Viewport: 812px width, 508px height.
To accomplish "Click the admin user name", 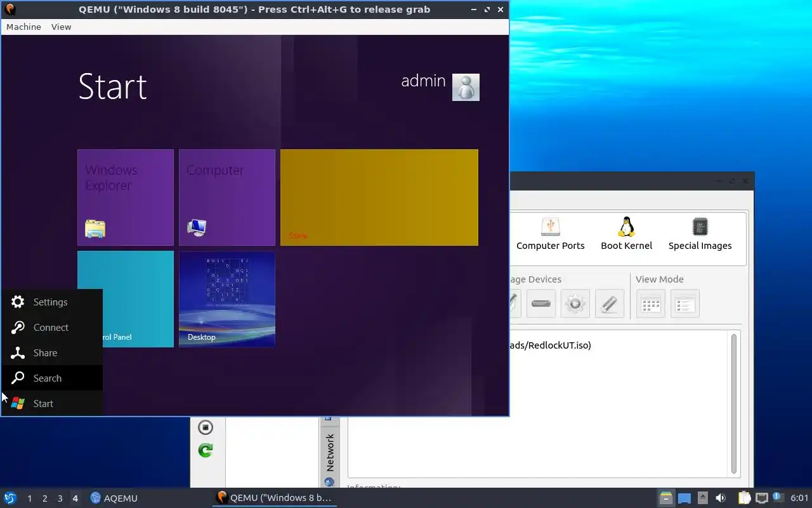I will click(x=423, y=81).
